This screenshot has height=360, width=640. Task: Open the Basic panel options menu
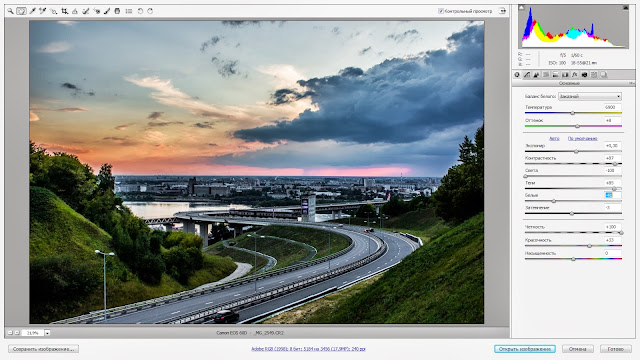(x=631, y=83)
